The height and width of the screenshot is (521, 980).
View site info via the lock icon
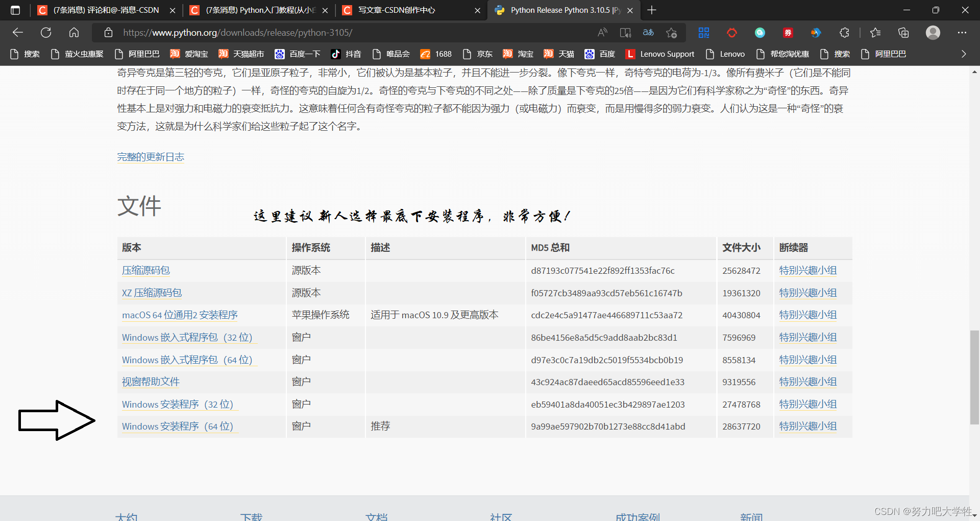(108, 33)
